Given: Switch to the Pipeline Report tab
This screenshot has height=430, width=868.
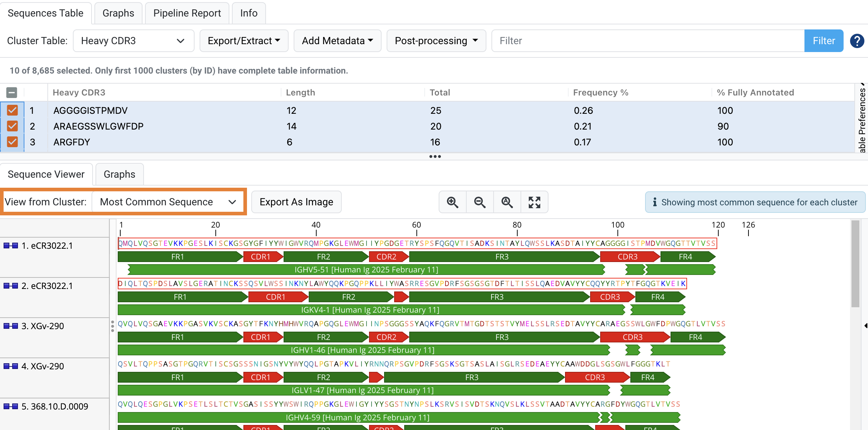Looking at the screenshot, I should tap(187, 13).
